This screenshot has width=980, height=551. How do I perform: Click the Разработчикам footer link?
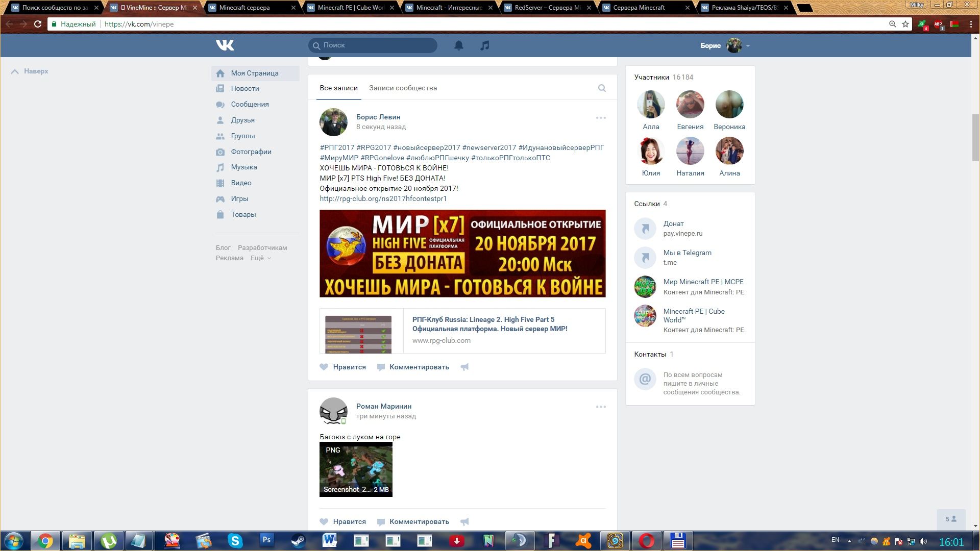[262, 248]
